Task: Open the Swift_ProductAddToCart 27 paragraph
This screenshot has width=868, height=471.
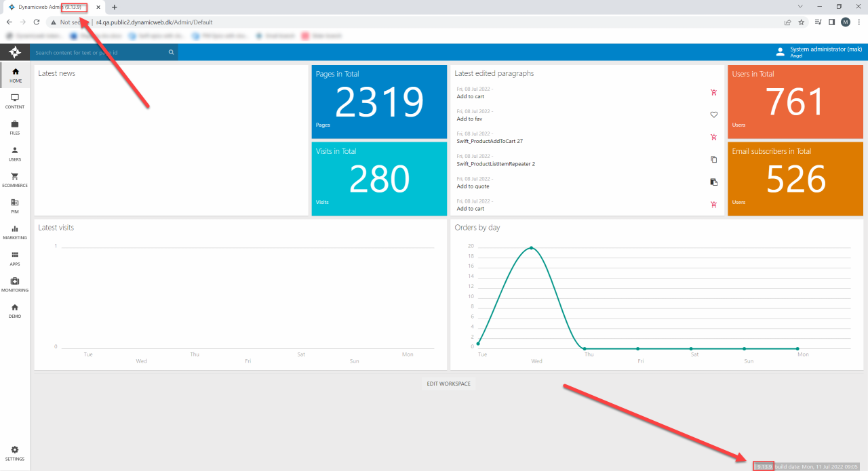Action: (490, 141)
